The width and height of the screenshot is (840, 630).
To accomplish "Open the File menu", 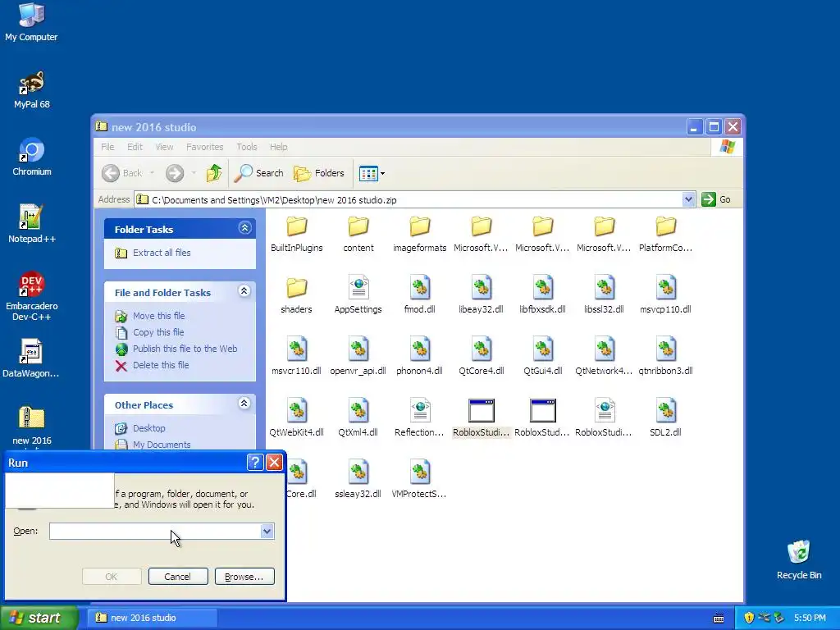I will pyautogui.click(x=107, y=147).
